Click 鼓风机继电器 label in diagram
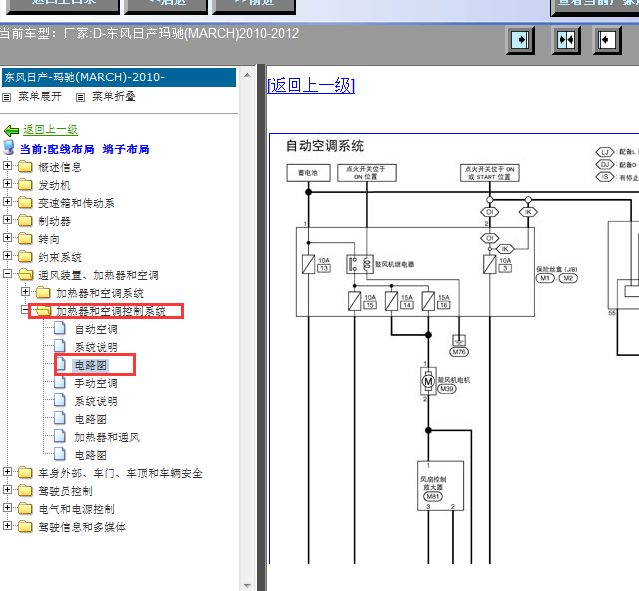This screenshot has height=591, width=639. 394,264
